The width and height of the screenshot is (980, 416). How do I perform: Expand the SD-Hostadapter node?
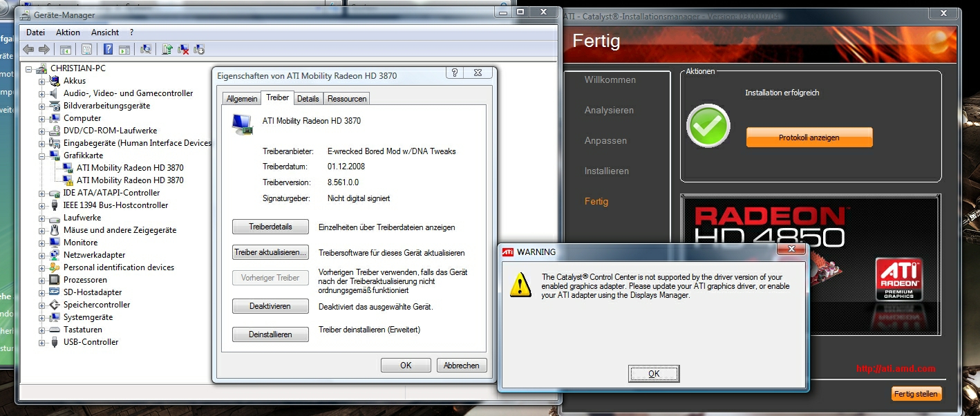(42, 292)
